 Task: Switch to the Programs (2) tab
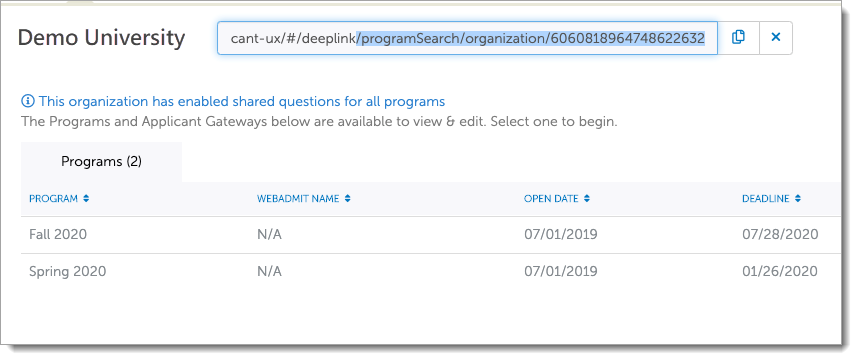pyautogui.click(x=101, y=162)
